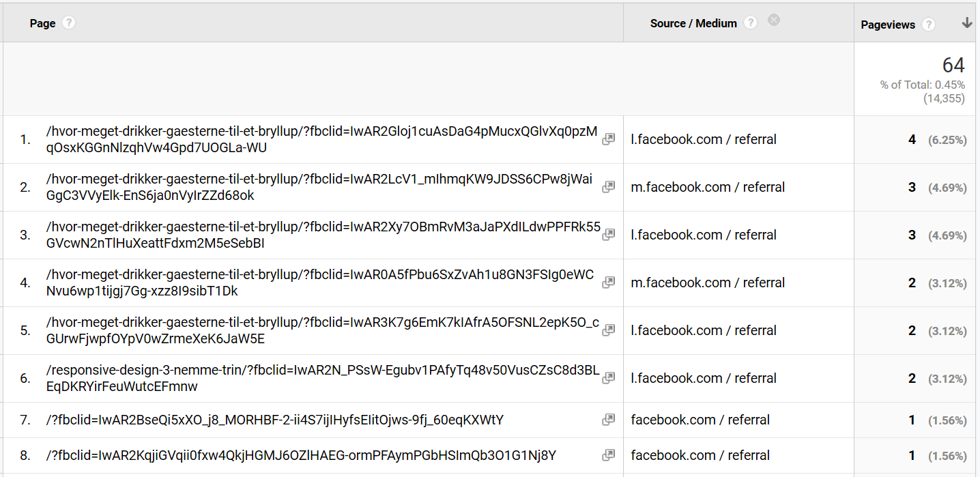The height and width of the screenshot is (477, 980).
Task: Open row 2 page link externally
Action: 608,187
